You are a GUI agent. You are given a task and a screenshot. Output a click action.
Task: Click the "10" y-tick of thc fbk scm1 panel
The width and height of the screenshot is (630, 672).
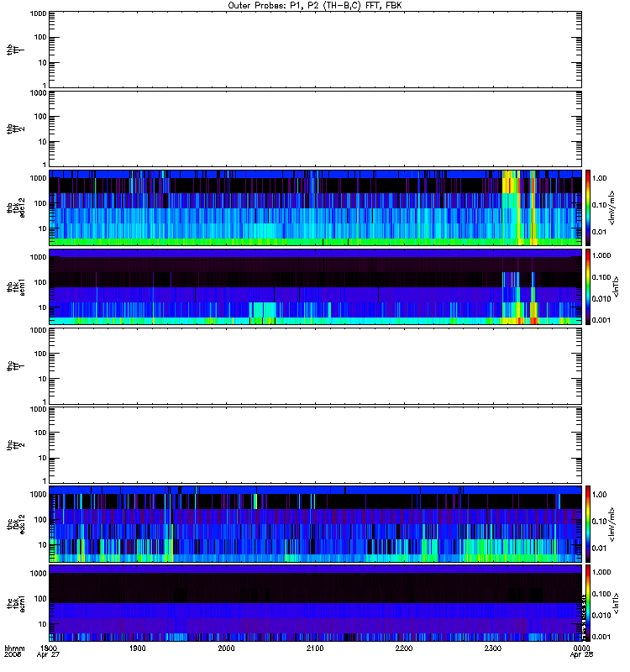click(43, 624)
